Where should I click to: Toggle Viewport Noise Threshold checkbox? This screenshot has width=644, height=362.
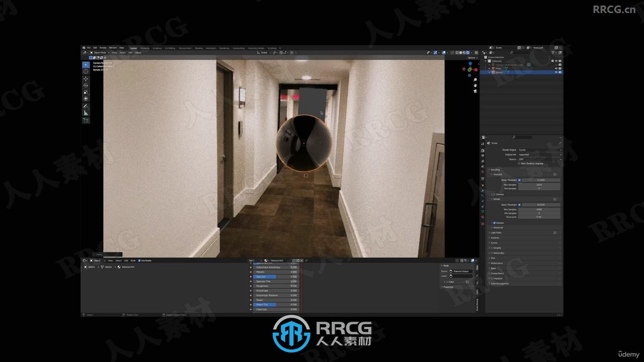(519, 180)
